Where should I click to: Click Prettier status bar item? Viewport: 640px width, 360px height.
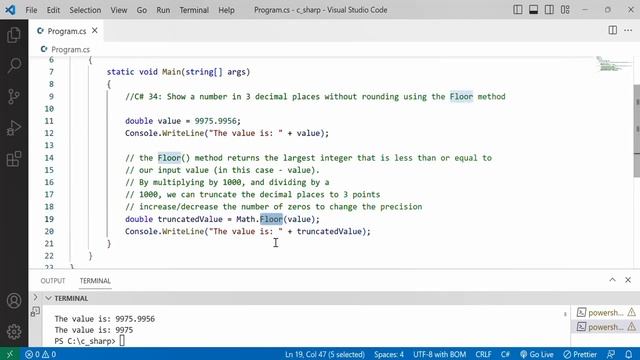580,354
